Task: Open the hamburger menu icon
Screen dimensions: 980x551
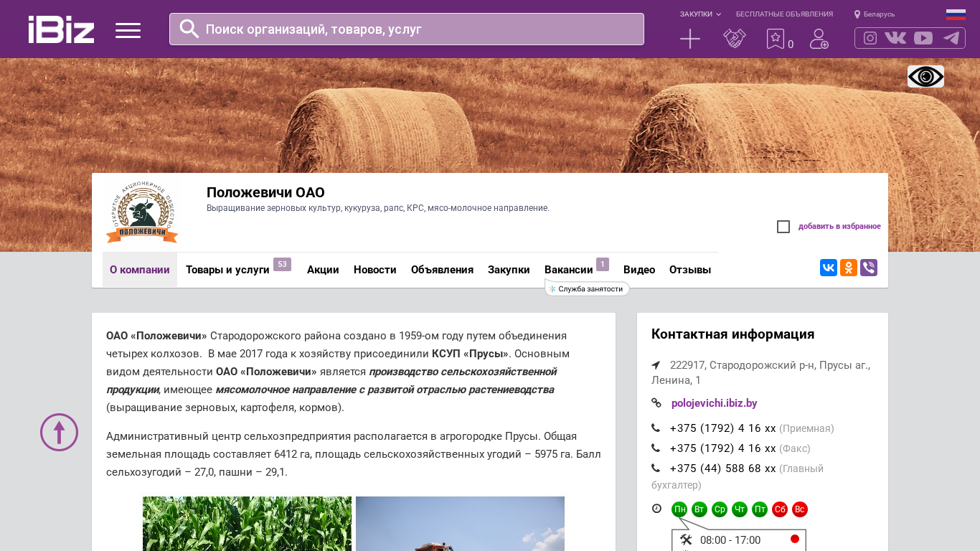Action: [x=128, y=30]
